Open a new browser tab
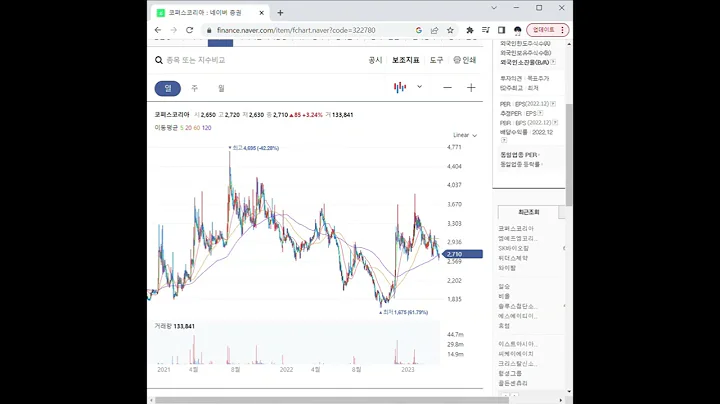This screenshot has width=720, height=404. point(280,13)
